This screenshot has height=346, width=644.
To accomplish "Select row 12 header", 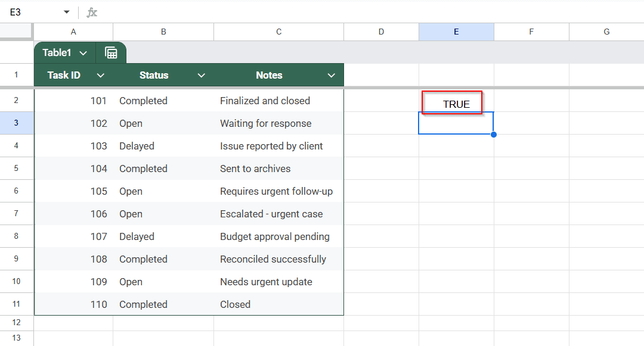I will (17, 323).
